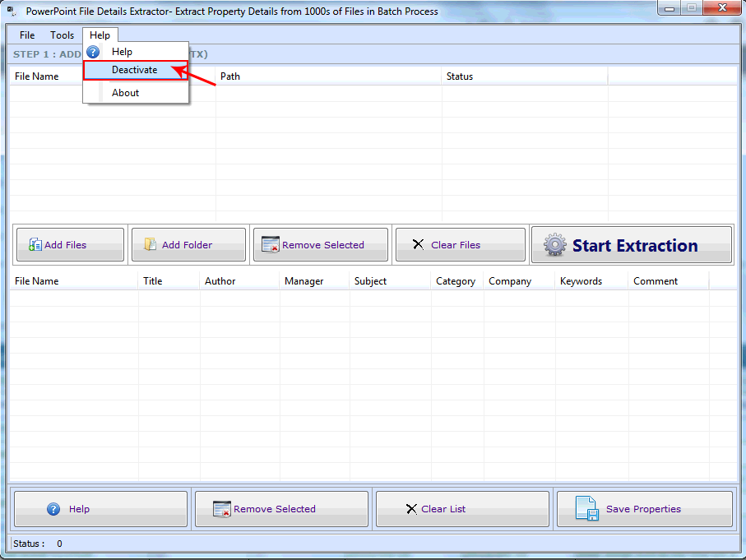The height and width of the screenshot is (560, 746).
Task: Sort by Subject column header
Action: coord(390,281)
